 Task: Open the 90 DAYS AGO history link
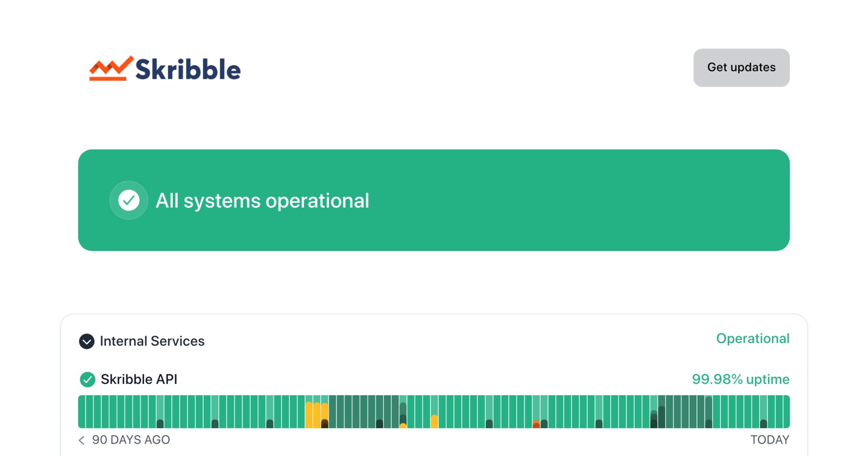tap(131, 440)
